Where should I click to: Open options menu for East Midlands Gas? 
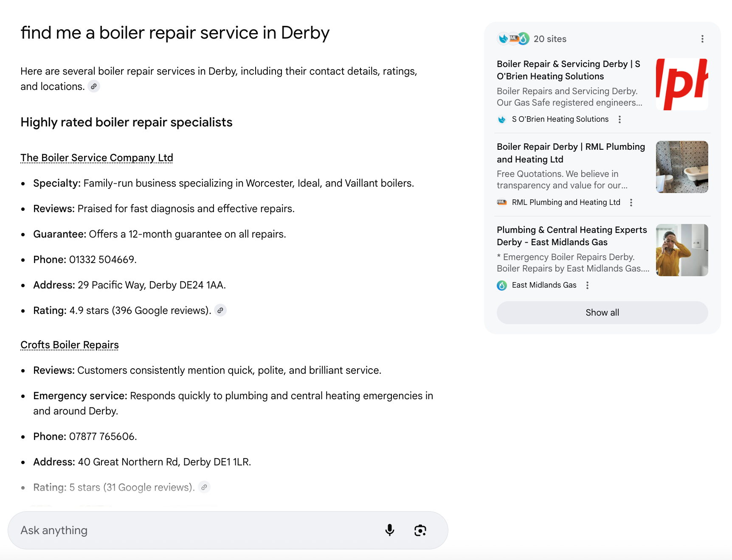[x=588, y=286]
